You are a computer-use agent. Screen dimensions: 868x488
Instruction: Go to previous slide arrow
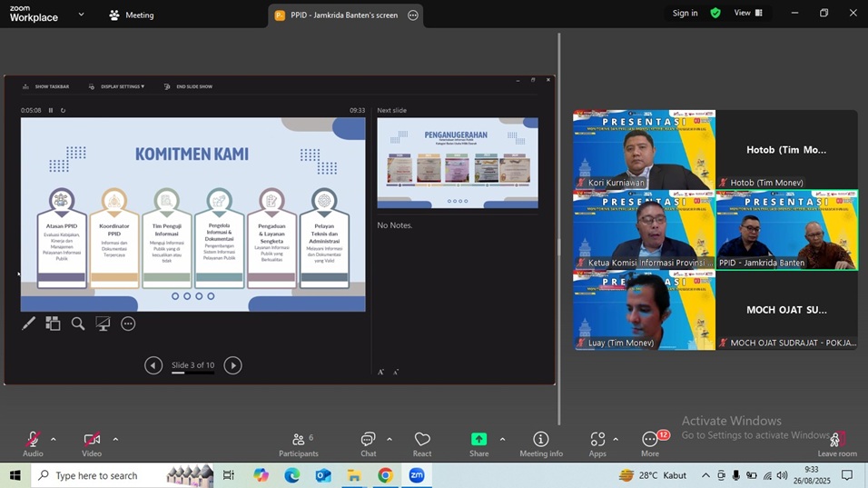click(153, 365)
